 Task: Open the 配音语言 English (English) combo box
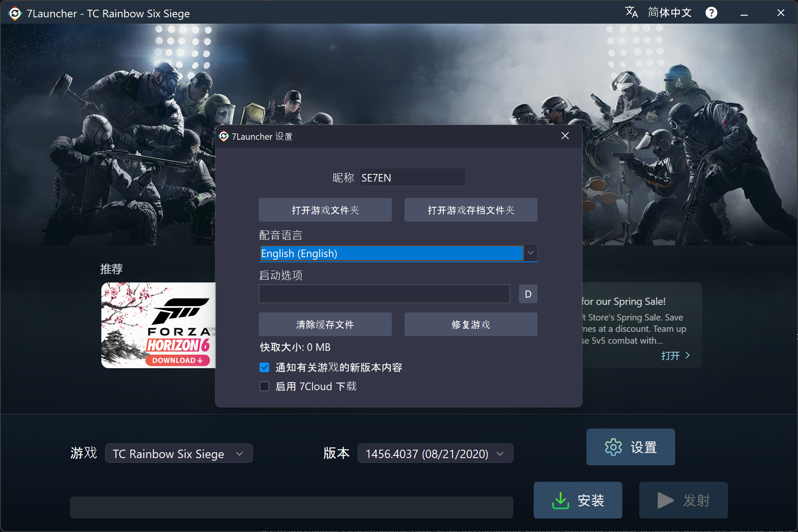(x=398, y=253)
